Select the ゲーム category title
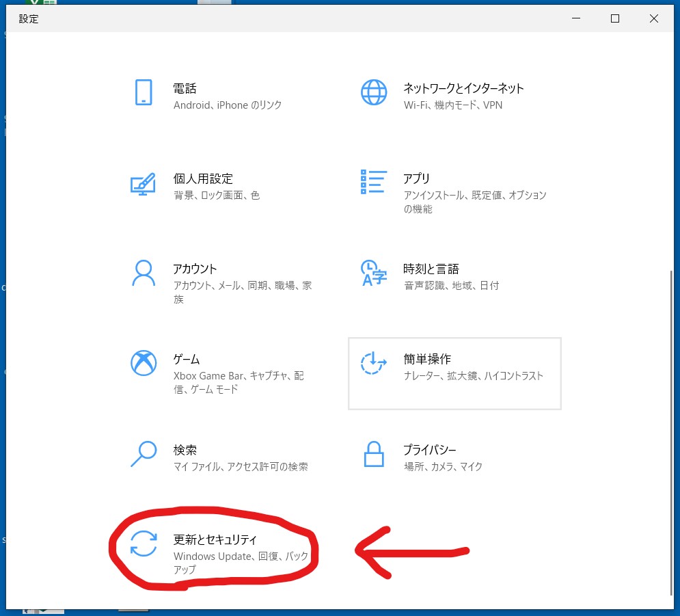The width and height of the screenshot is (680, 616). click(187, 359)
